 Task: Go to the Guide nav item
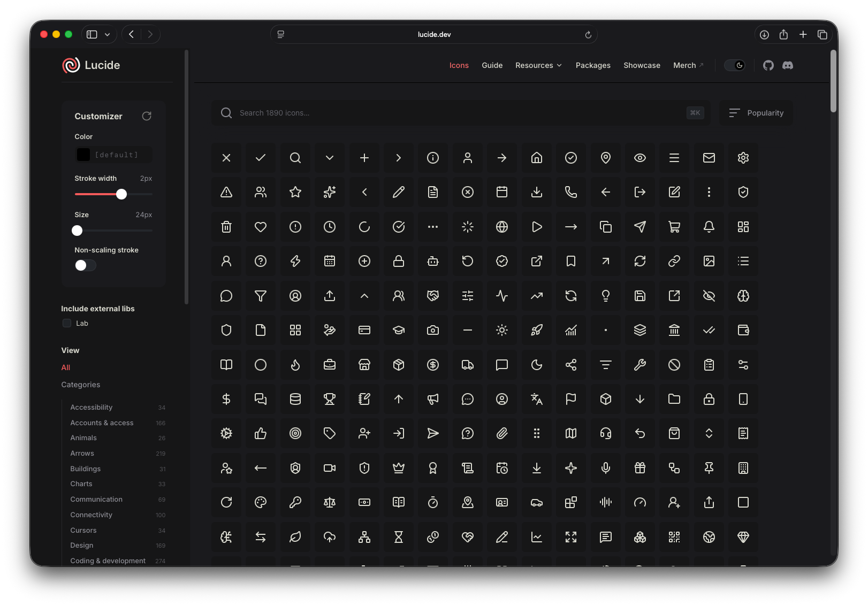pos(492,65)
